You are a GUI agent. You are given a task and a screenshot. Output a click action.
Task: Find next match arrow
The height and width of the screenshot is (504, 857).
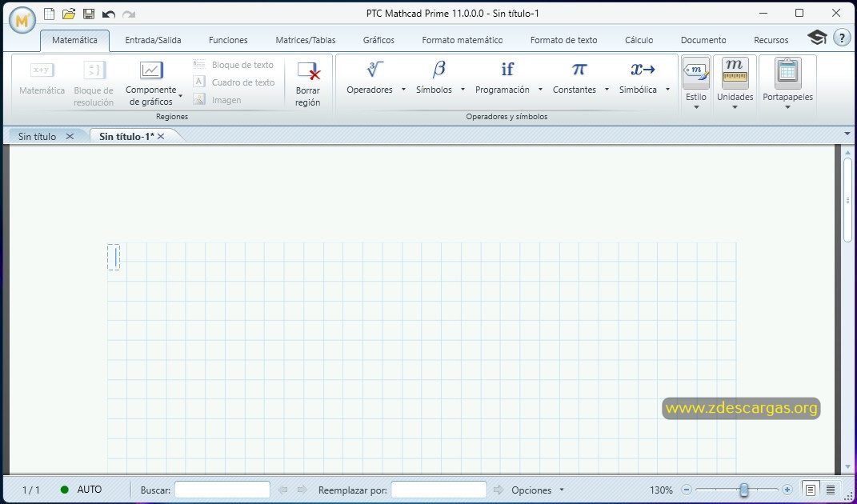[302, 490]
